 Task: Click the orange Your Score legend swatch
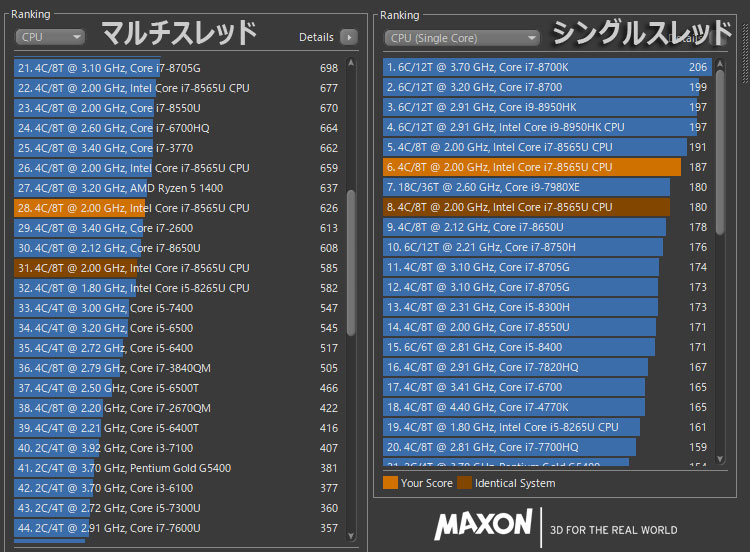(x=390, y=483)
